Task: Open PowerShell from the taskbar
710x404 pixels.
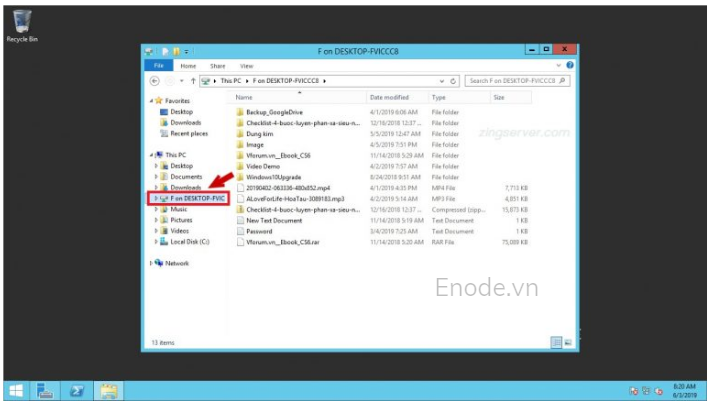Action: [78, 390]
